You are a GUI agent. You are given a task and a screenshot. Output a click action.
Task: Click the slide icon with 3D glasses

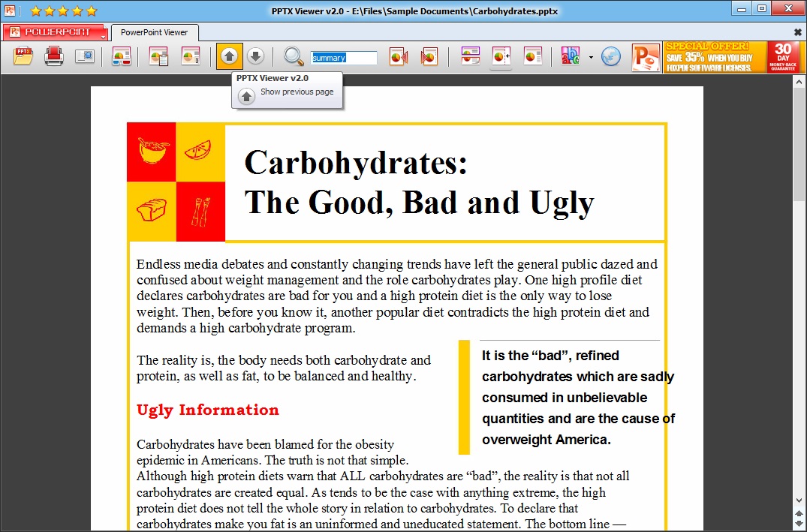tap(122, 56)
